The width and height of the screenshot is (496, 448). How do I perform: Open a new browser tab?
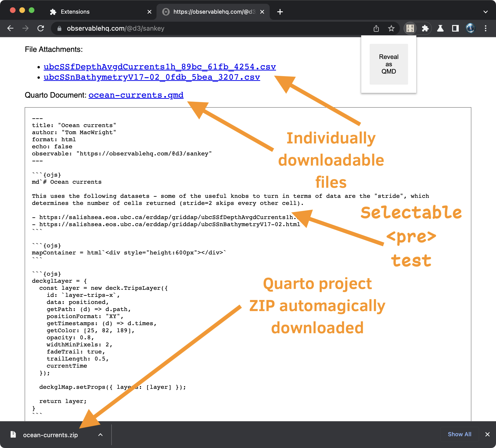(x=280, y=12)
